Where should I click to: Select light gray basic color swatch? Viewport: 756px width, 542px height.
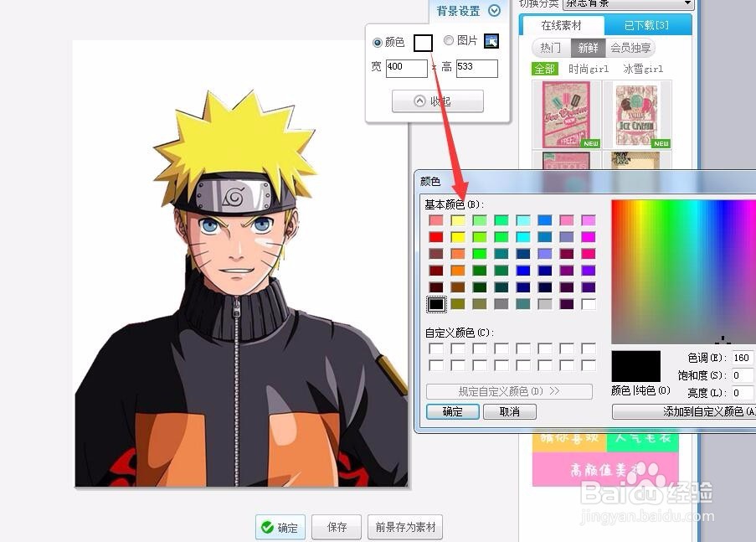pyautogui.click(x=545, y=304)
